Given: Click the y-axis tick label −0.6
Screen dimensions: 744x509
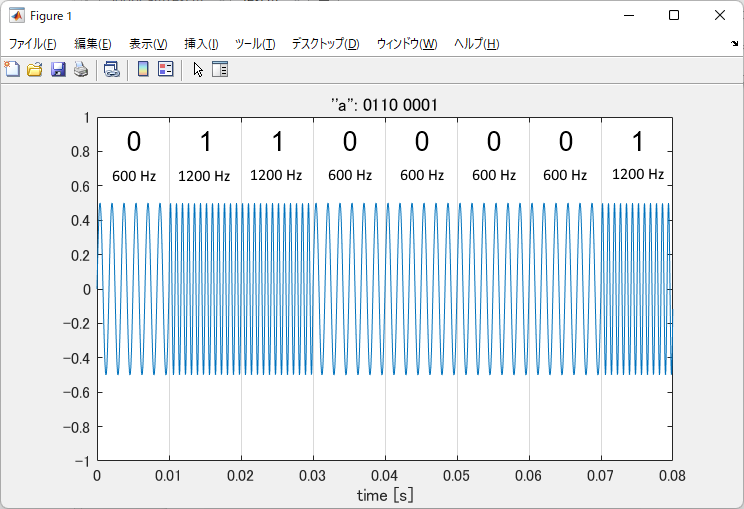Looking at the screenshot, I should pyautogui.click(x=76, y=392).
